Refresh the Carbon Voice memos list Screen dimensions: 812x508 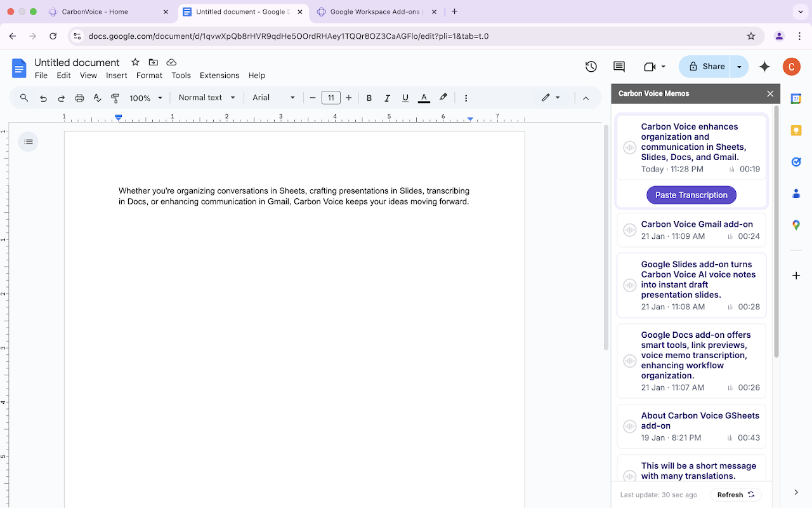pyautogui.click(x=735, y=495)
